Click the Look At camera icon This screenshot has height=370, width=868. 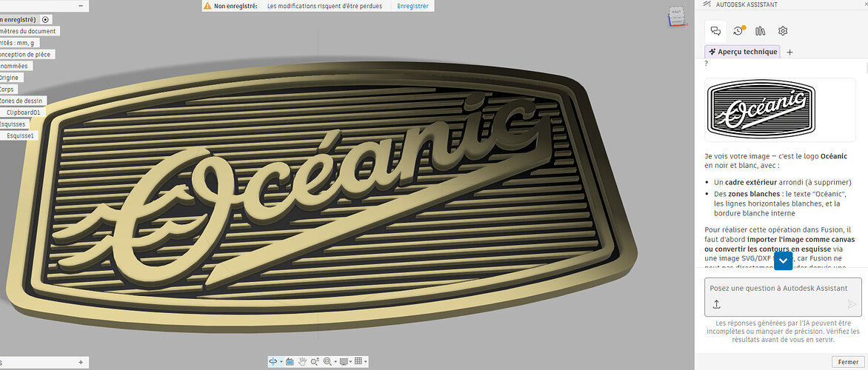pyautogui.click(x=290, y=361)
